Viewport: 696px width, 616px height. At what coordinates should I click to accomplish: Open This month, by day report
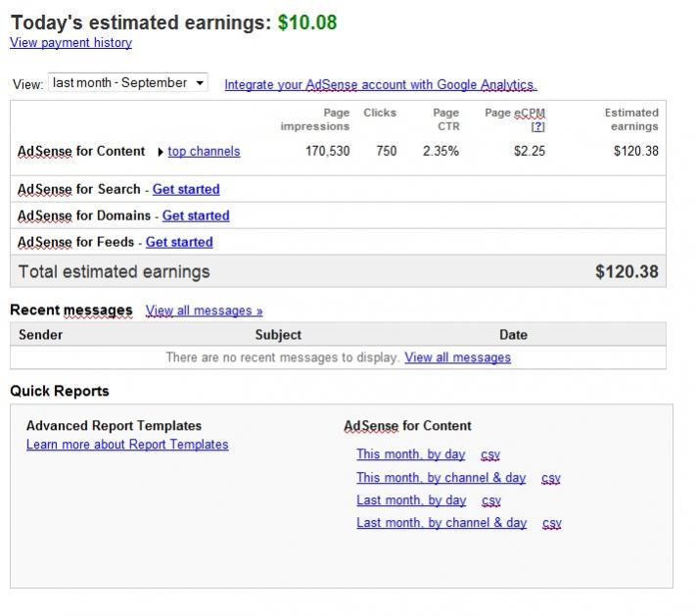pyautogui.click(x=410, y=454)
